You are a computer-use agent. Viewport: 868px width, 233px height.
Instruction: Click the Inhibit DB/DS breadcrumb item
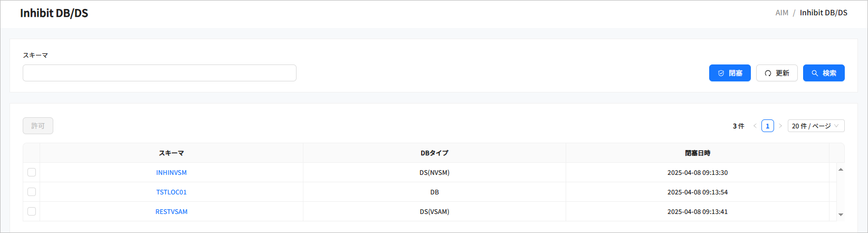[x=823, y=13]
